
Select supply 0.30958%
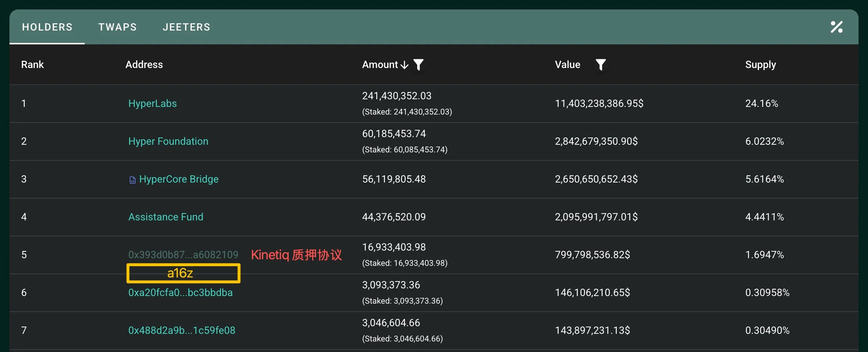pyautogui.click(x=767, y=293)
